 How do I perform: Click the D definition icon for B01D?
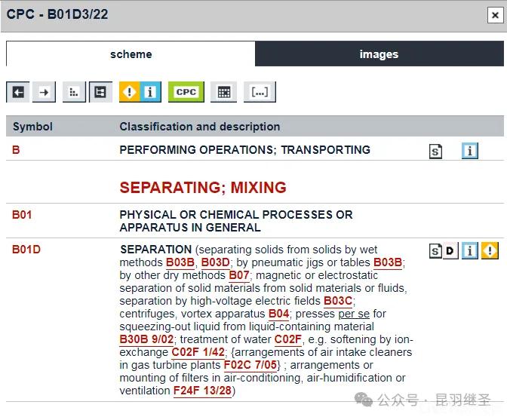pos(450,250)
